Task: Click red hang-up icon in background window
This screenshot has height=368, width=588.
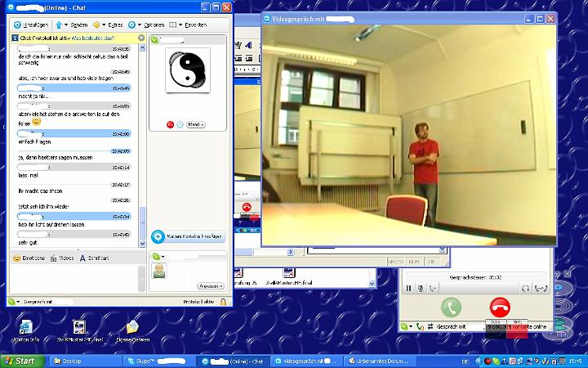Action: click(247, 207)
